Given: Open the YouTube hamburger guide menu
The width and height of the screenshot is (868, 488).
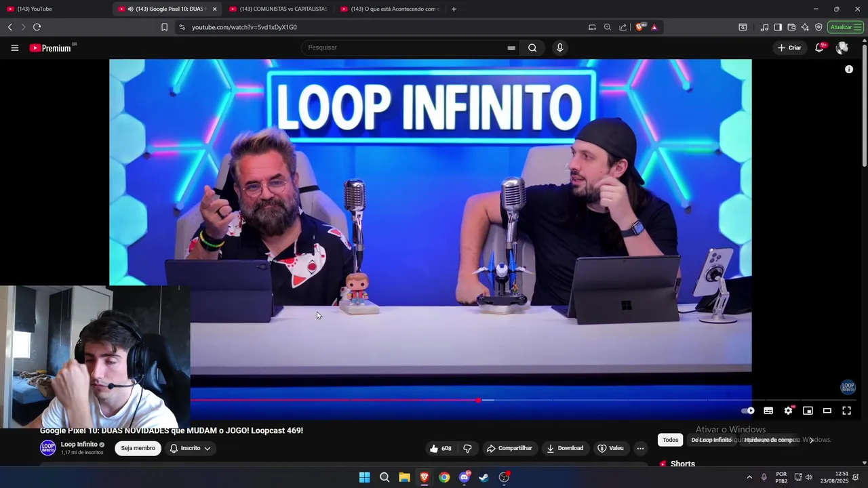Looking at the screenshot, I should click(14, 47).
